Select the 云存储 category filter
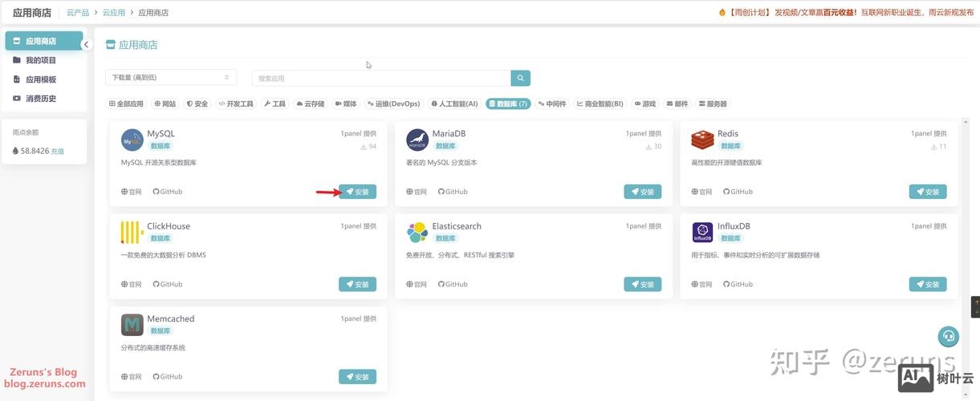 (x=311, y=103)
